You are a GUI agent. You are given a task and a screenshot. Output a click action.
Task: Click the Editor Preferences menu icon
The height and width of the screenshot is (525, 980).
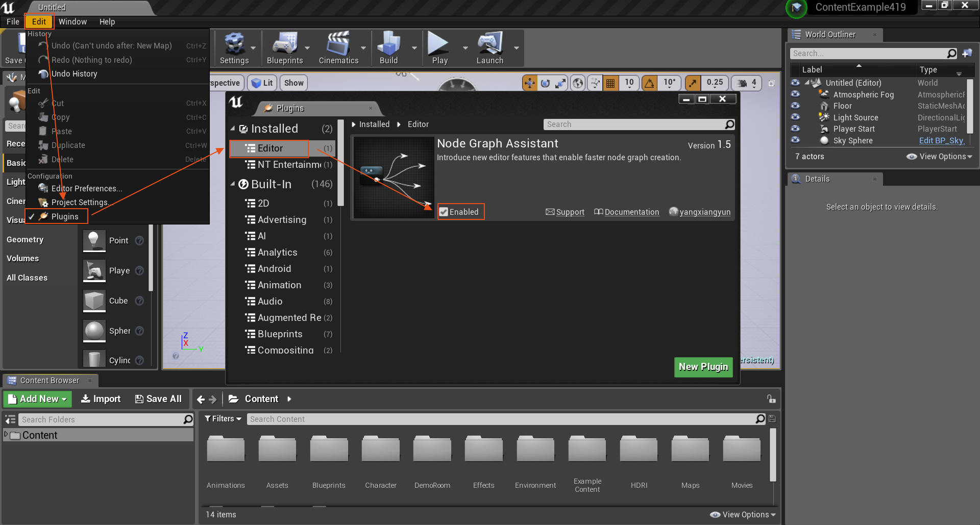[x=43, y=188]
